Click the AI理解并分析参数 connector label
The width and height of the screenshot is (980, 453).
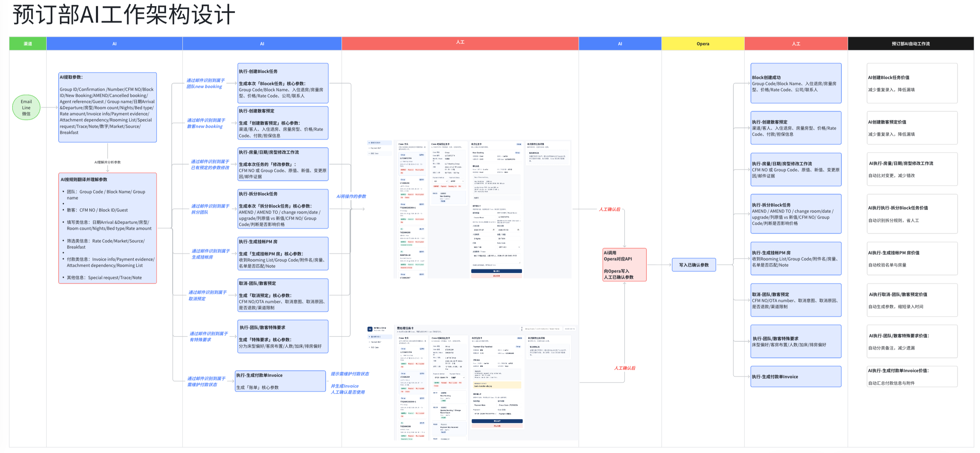(x=108, y=162)
